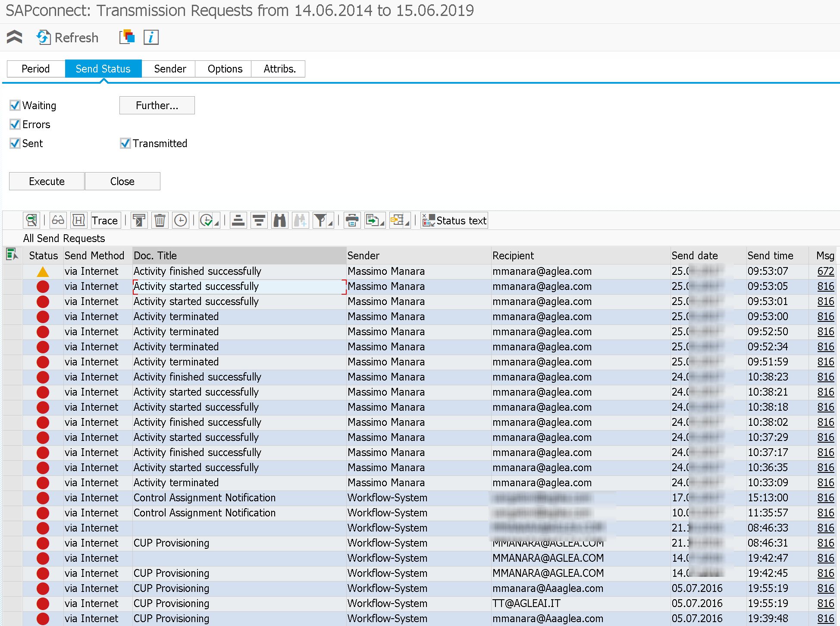Click the clock with green checkmark icon
This screenshot has width=840, height=626.
coord(206,220)
